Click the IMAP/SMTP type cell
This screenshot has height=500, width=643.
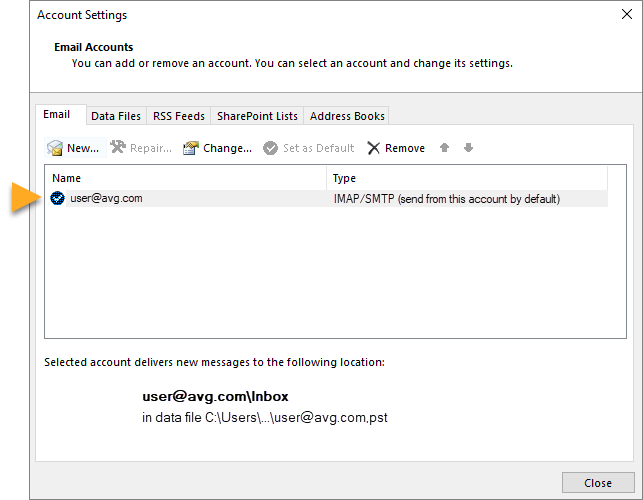click(446, 199)
